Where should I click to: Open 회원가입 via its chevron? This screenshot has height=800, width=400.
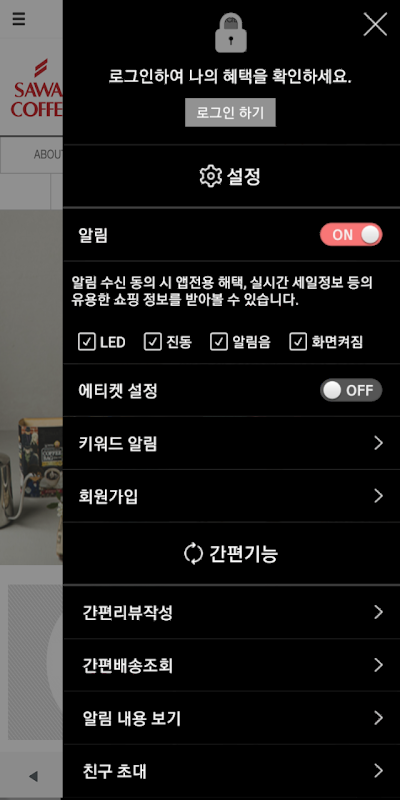coord(378,496)
